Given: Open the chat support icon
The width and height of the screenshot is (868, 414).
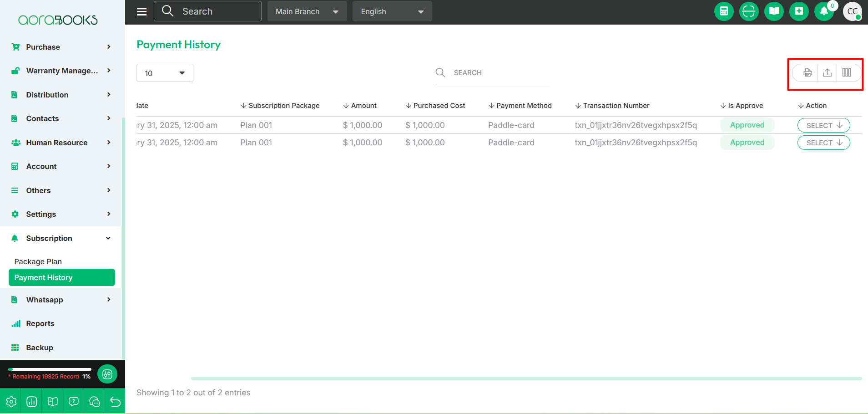Looking at the screenshot, I should (95, 402).
